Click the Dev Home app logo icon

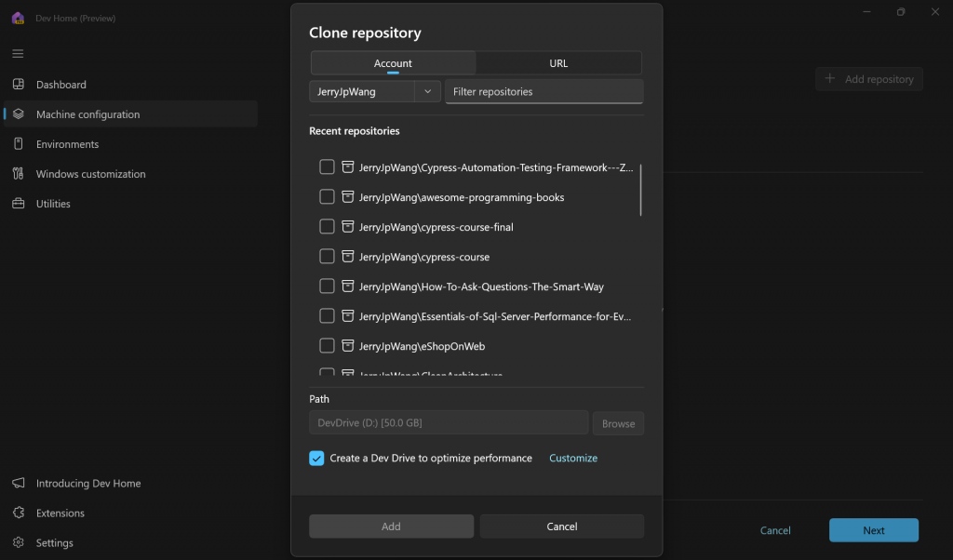18,18
